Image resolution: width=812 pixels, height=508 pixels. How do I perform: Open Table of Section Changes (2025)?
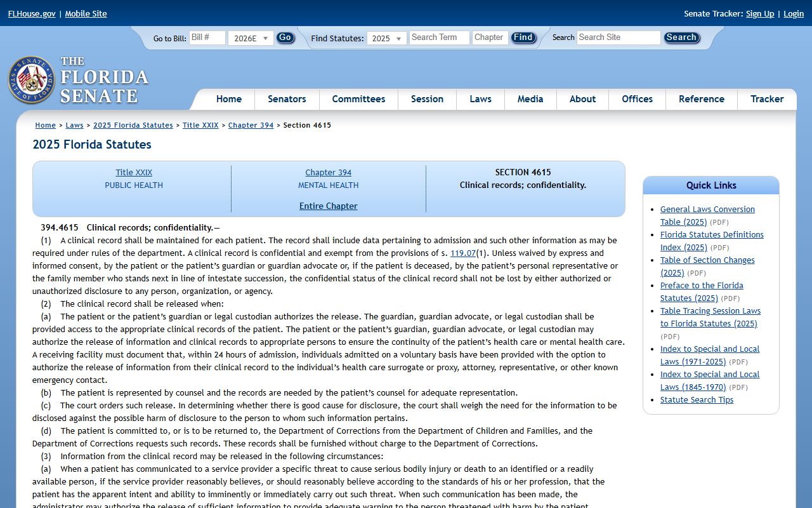tap(707, 266)
